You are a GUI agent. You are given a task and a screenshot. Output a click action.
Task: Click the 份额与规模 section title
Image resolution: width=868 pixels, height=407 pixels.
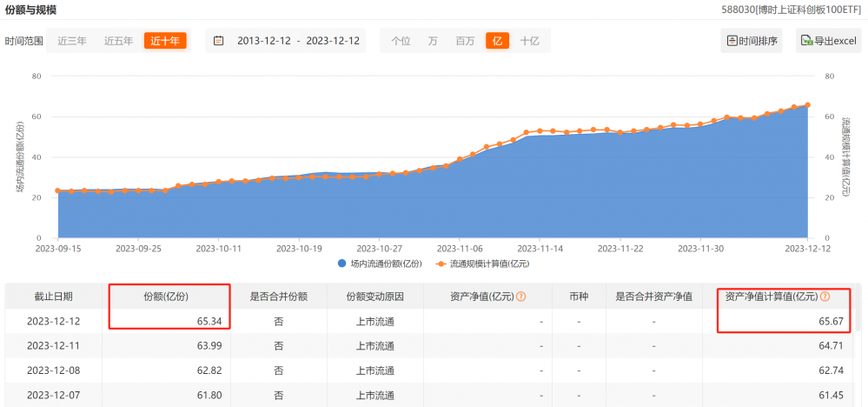[30, 10]
